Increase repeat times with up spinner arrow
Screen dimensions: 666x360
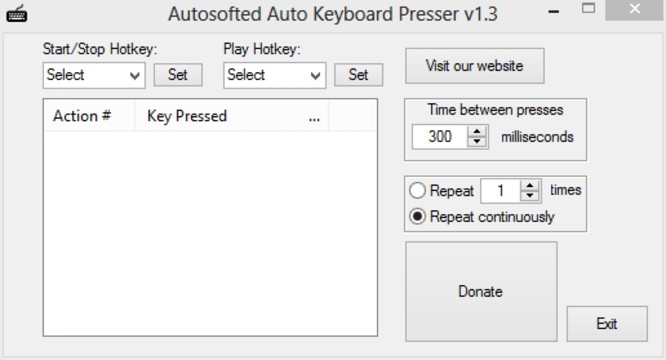(530, 186)
